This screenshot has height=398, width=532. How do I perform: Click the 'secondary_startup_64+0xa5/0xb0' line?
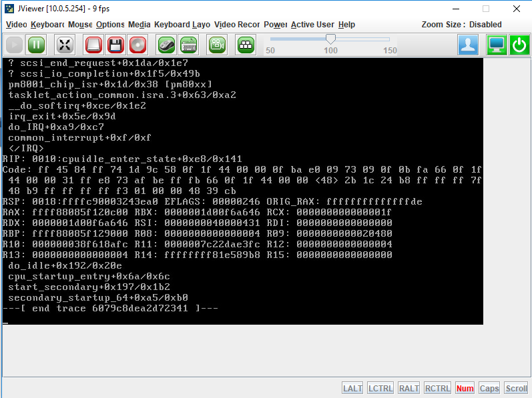pyautogui.click(x=98, y=298)
